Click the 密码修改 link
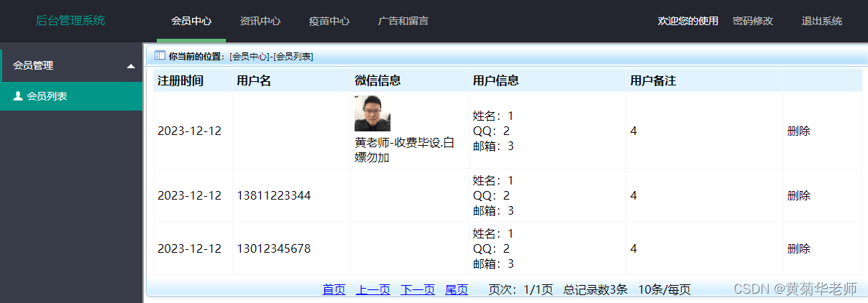Screen dimensions: 868x303 (753, 21)
